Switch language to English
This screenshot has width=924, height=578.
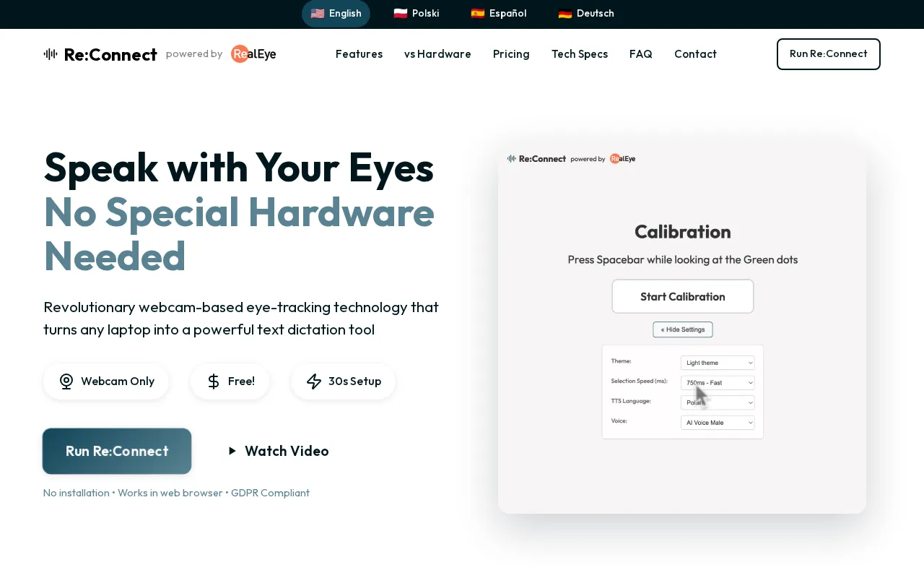click(x=336, y=14)
